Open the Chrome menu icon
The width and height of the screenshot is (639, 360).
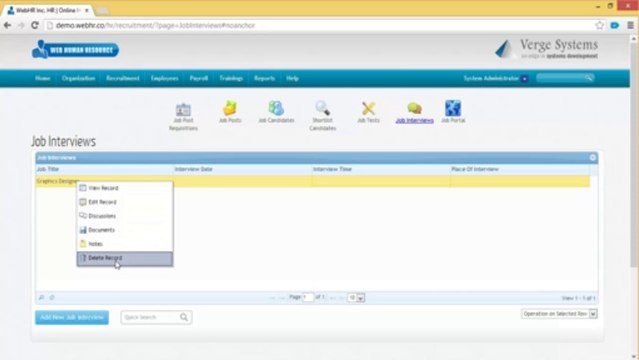tap(630, 25)
